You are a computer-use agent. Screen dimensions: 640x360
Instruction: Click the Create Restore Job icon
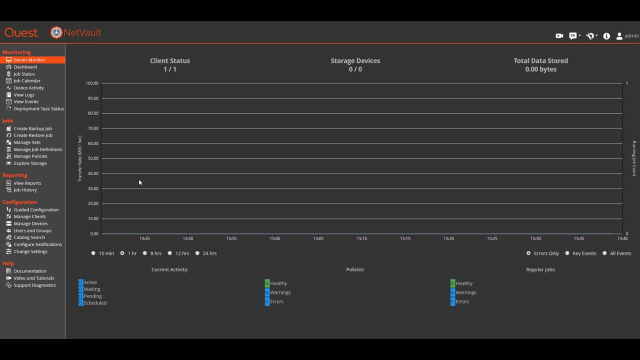pyautogui.click(x=9, y=135)
